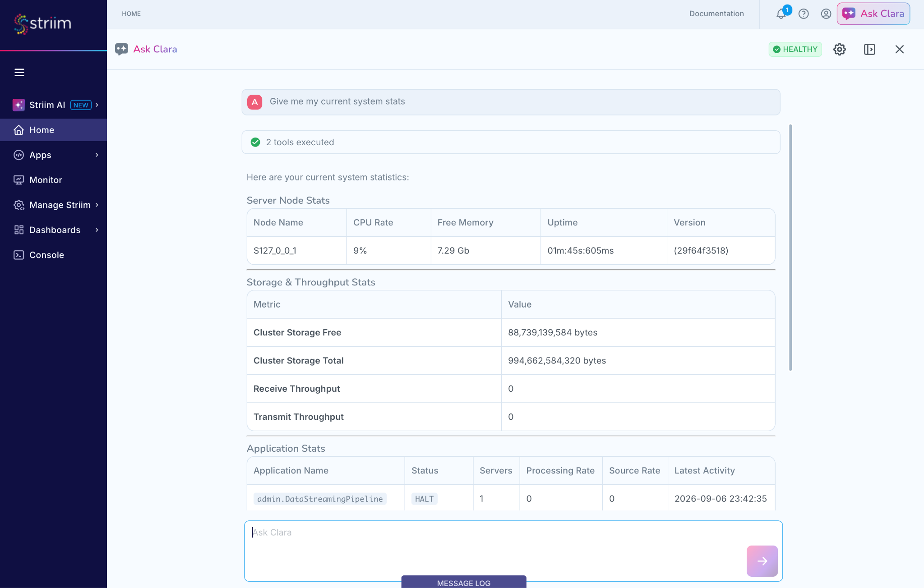Click the HALT status tag
The width and height of the screenshot is (924, 588).
click(x=424, y=499)
